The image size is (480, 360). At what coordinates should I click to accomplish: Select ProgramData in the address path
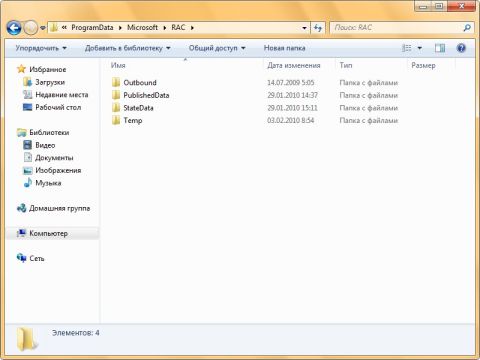92,28
